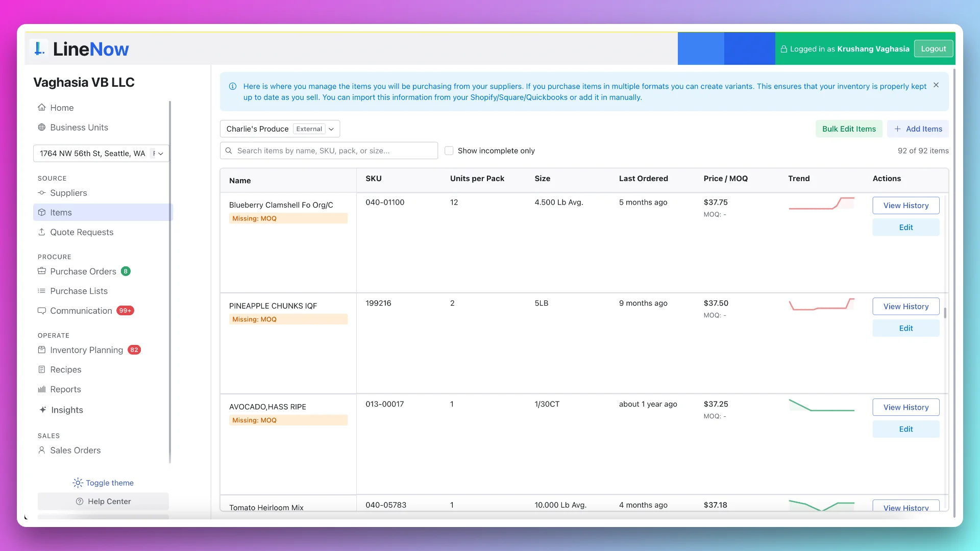View History for Blueberry Clamshell item
The width and height of the screenshot is (980, 551).
click(x=905, y=206)
